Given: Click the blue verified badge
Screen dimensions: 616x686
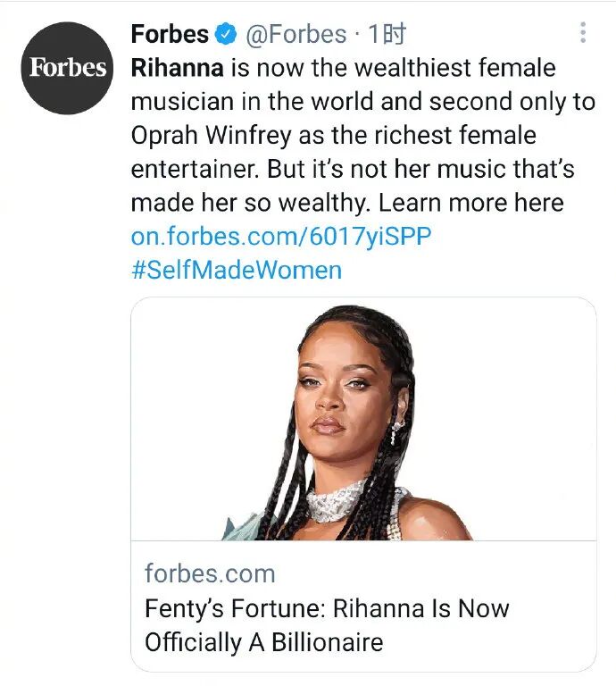Looking at the screenshot, I should pyautogui.click(x=227, y=35).
